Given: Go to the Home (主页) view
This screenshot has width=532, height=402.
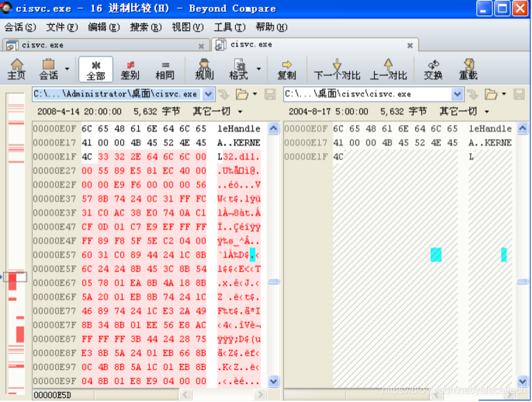Looking at the screenshot, I should (16, 69).
